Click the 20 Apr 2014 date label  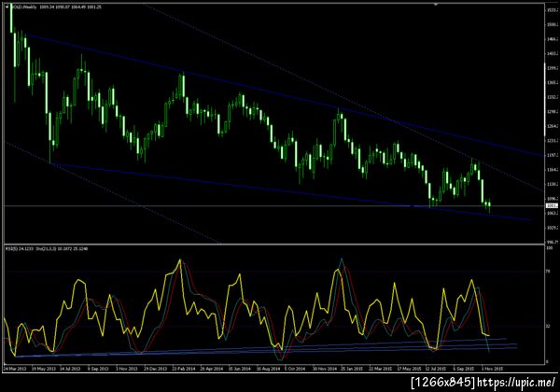pyautogui.click(x=212, y=369)
